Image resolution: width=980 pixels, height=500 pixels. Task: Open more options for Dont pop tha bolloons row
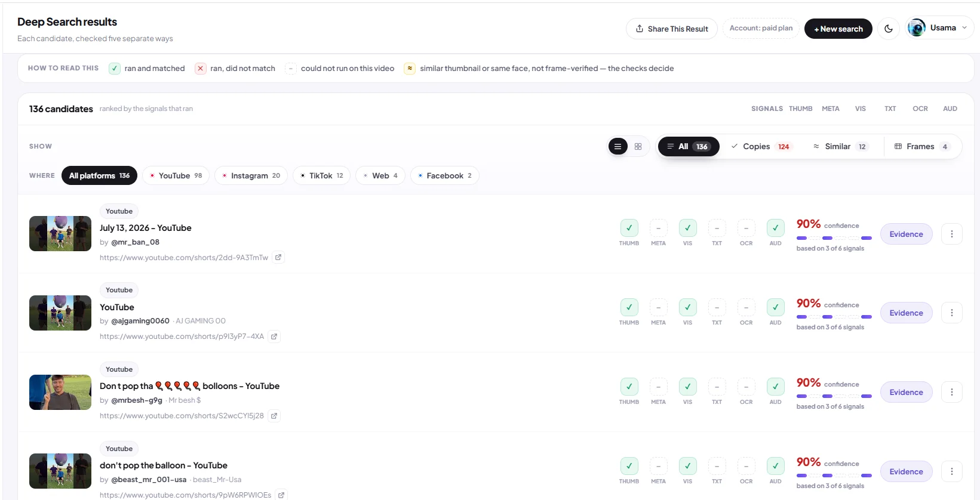952,392
